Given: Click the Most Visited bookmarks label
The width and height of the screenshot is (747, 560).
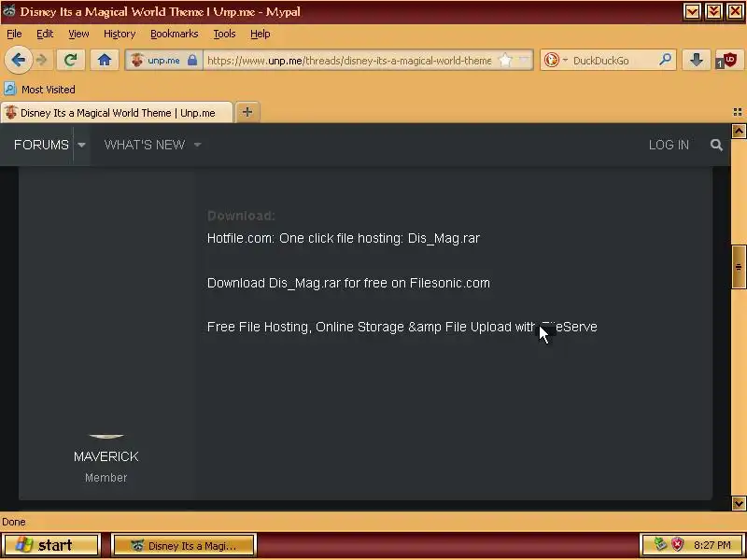Looking at the screenshot, I should 49,89.
